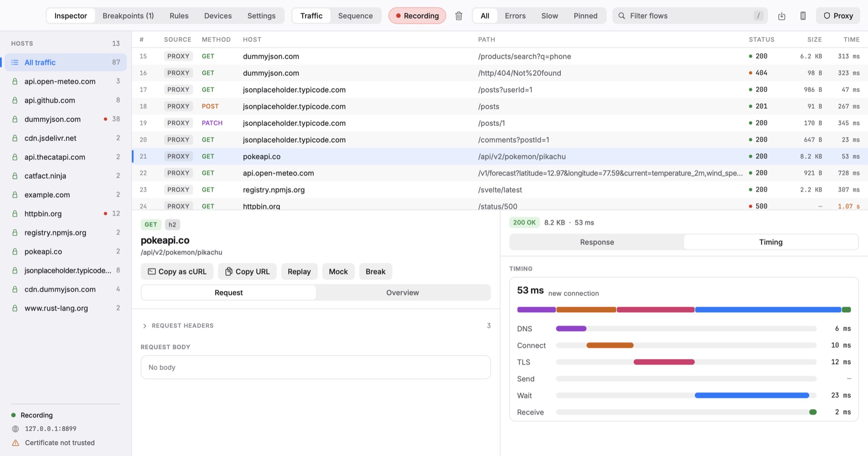The image size is (868, 456).
Task: Click the Replay button
Action: point(299,272)
